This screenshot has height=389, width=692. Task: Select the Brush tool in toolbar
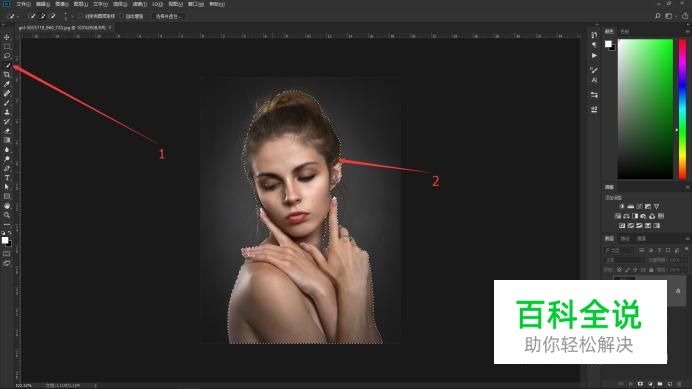click(x=7, y=102)
